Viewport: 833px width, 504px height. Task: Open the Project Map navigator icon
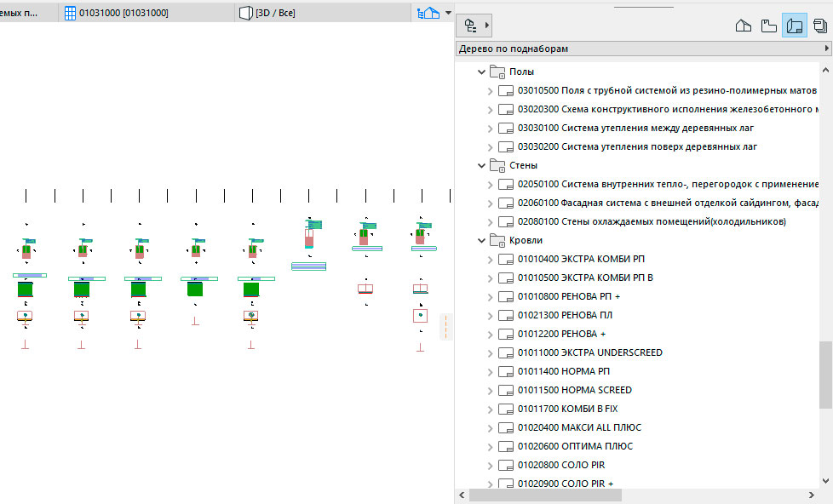[744, 26]
